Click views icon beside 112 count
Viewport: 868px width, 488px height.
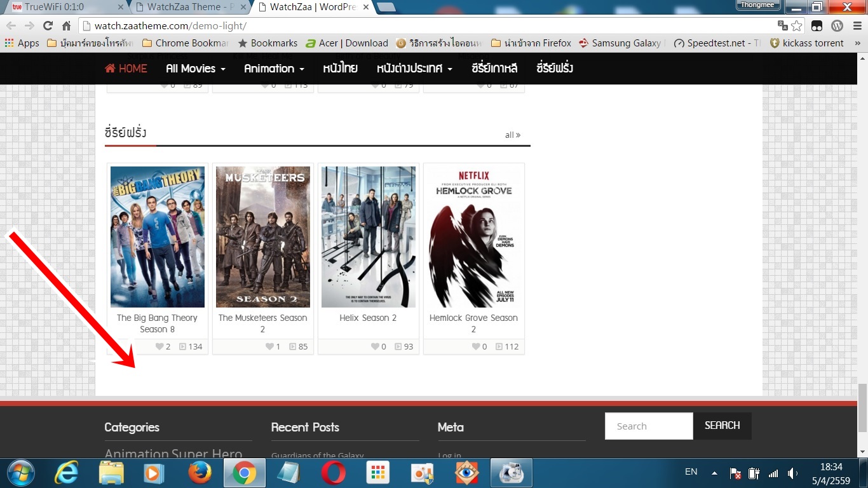click(499, 347)
